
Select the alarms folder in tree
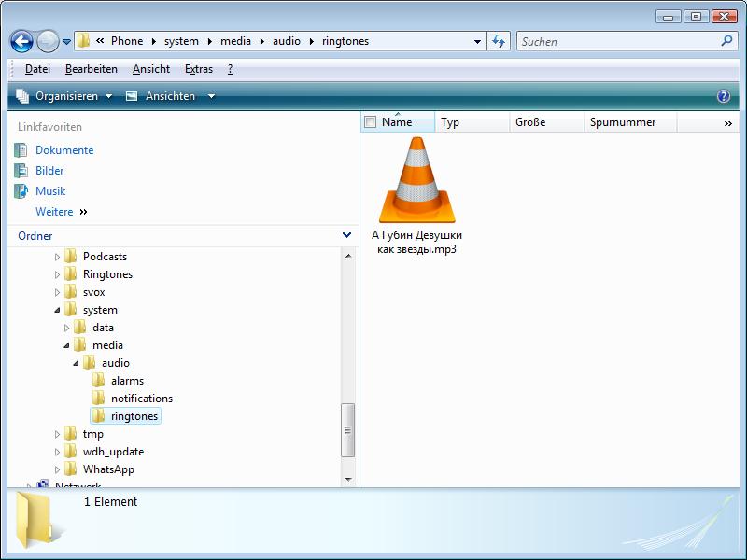tap(127, 381)
